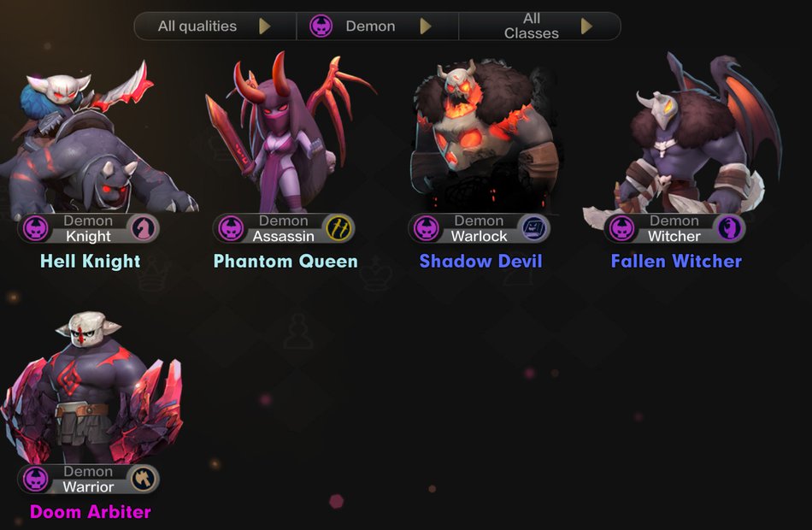Expand the All Classes filter arrow

tap(586, 26)
